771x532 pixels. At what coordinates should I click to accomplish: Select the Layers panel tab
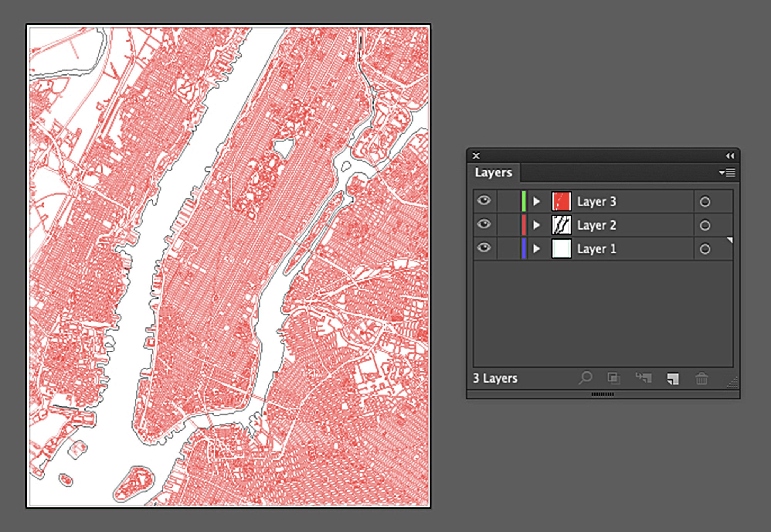pyautogui.click(x=493, y=173)
